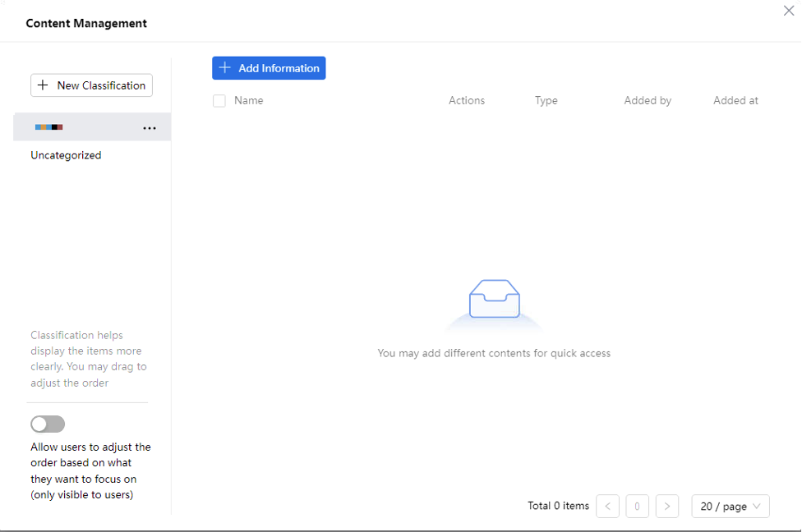Click the Actions column header

pos(467,101)
